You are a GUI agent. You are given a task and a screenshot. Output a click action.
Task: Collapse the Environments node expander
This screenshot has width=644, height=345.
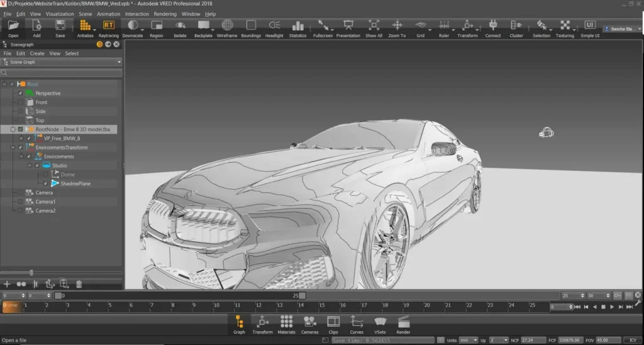pos(21,156)
